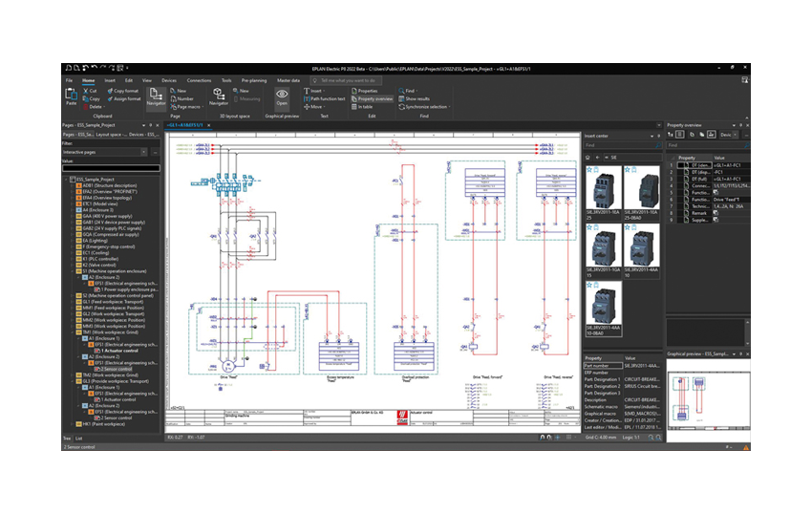812x513 pixels.
Task: Open the Master data ribbon tab
Action: pyautogui.click(x=288, y=80)
